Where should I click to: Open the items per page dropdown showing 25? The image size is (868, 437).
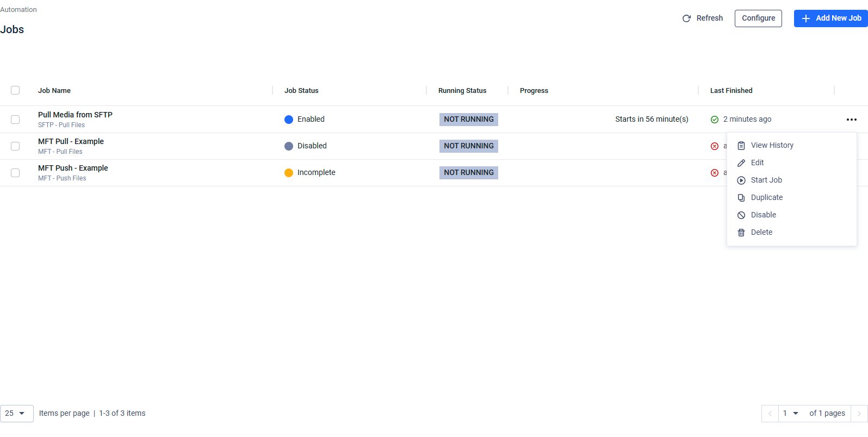(x=17, y=414)
